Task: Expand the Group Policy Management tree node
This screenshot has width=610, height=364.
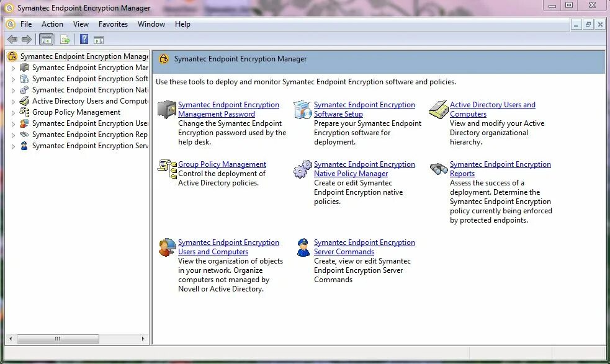Action: (13, 113)
